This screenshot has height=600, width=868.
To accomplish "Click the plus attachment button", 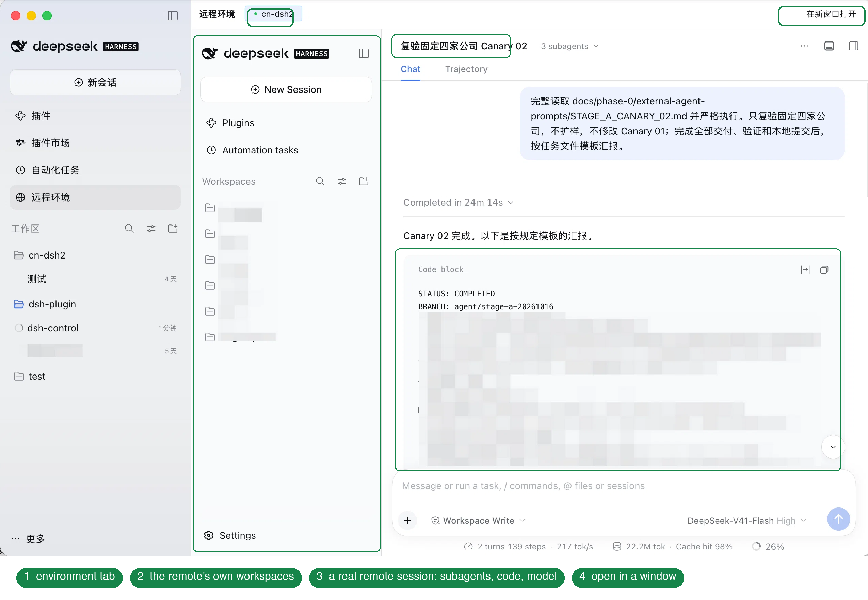I will tap(407, 520).
